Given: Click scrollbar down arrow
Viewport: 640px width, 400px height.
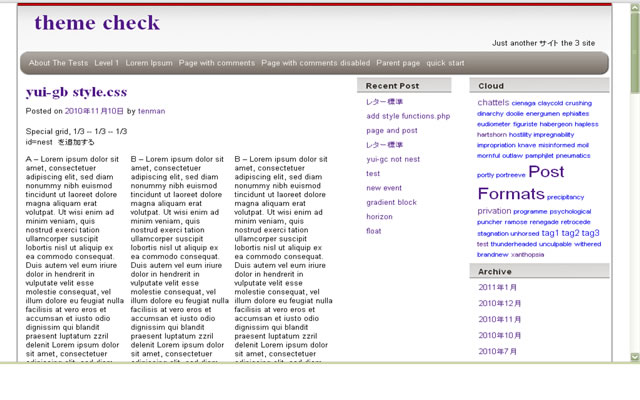Looking at the screenshot, I should 635,357.
